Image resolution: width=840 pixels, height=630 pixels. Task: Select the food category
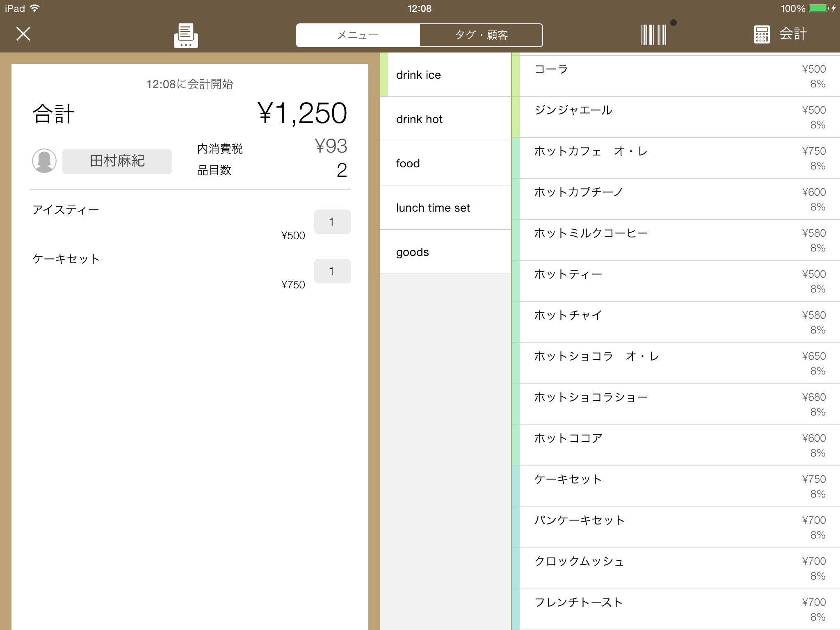[x=445, y=163]
